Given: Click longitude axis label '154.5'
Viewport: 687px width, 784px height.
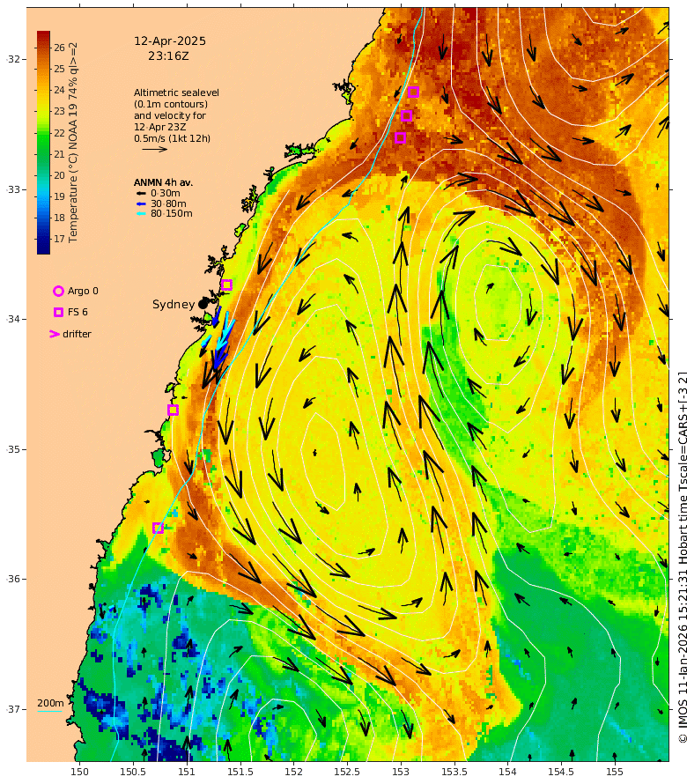Looking at the screenshot, I should (561, 772).
